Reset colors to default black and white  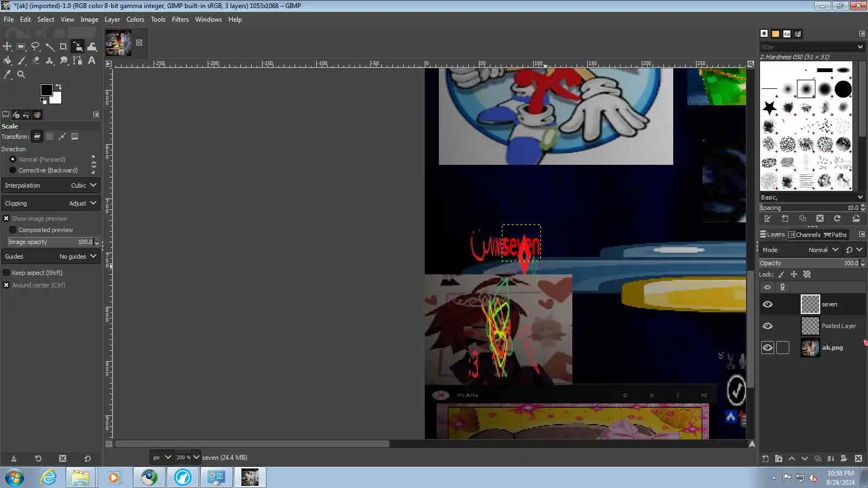click(43, 100)
